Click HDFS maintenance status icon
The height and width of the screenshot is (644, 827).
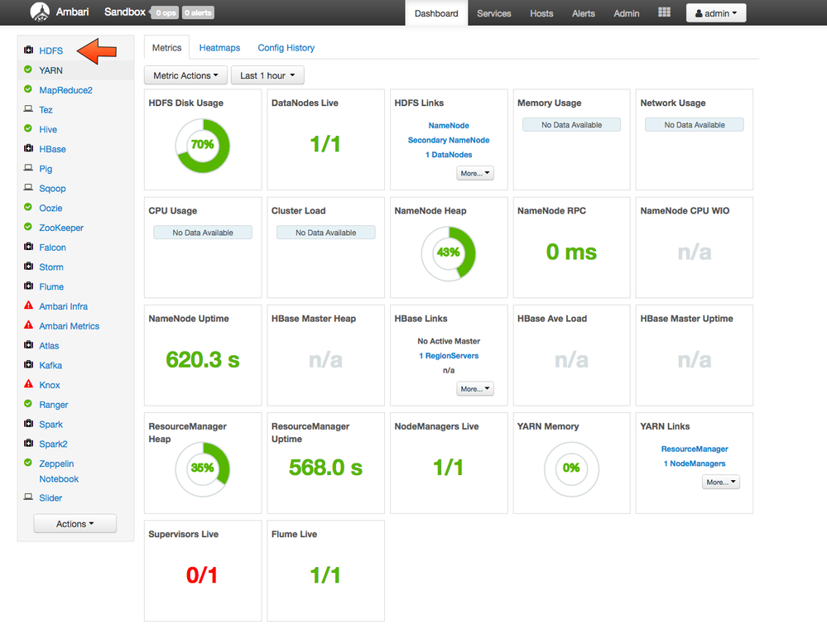(x=28, y=50)
